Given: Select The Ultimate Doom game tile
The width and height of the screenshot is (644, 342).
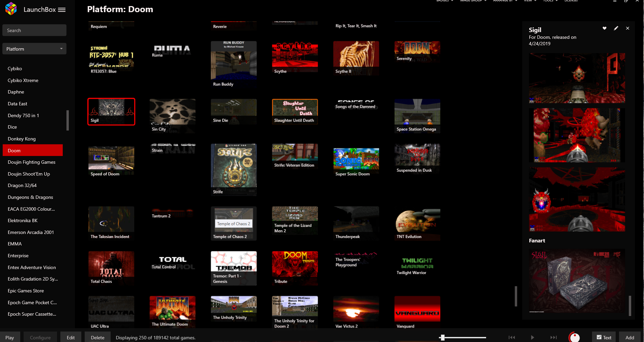Looking at the screenshot, I should coord(172,312).
